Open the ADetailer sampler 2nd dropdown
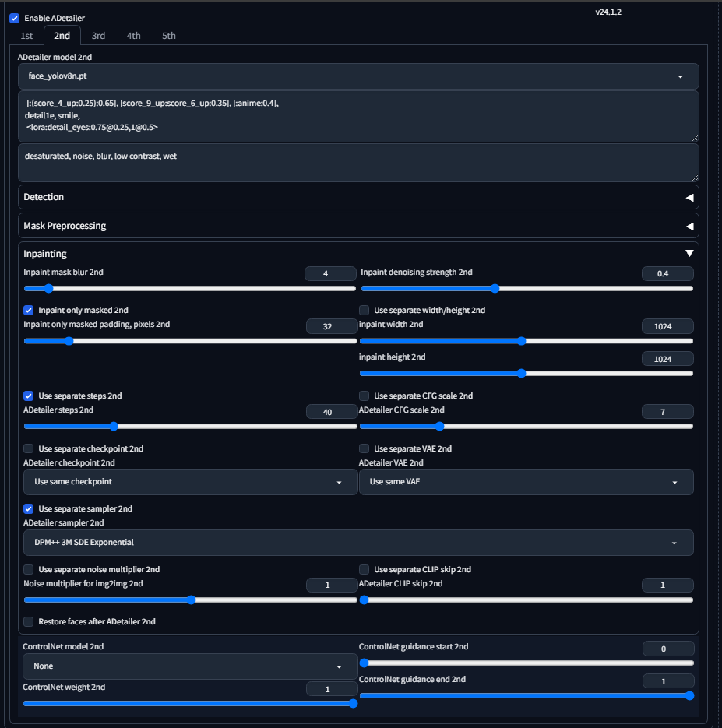 (x=358, y=543)
